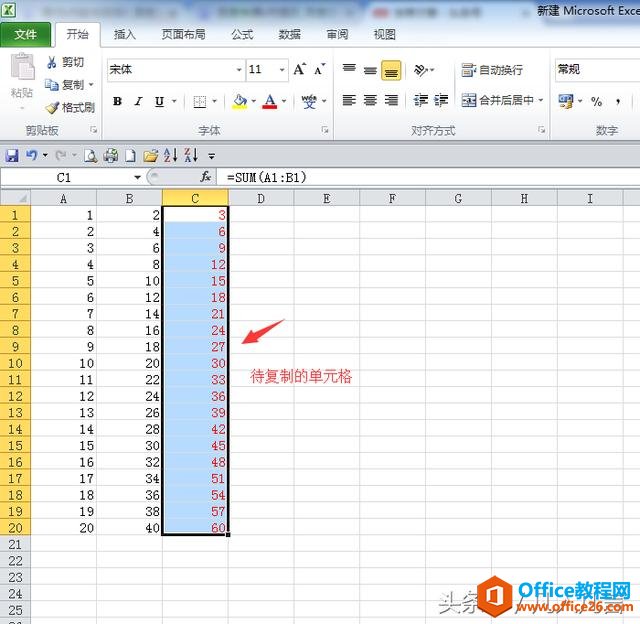Open the 文件 File tab
Viewport: 640px width, 624px height.
click(x=25, y=35)
